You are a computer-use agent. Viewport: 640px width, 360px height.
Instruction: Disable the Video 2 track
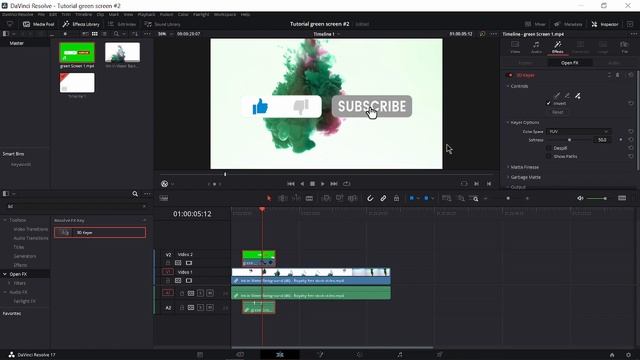tap(189, 263)
